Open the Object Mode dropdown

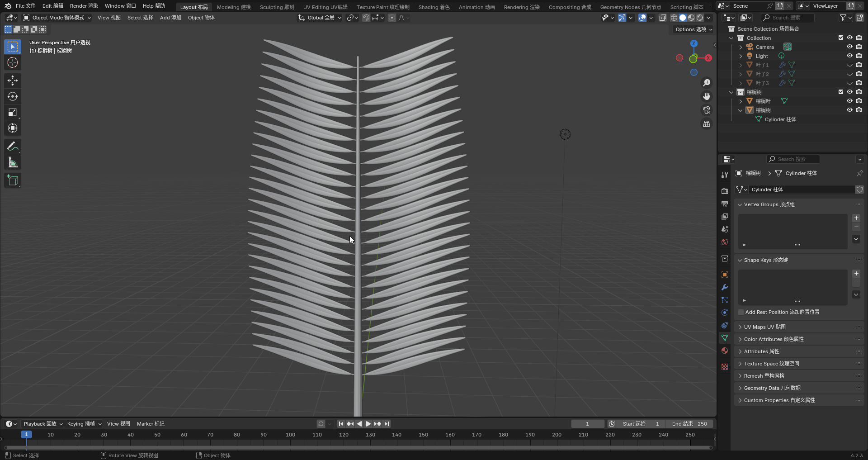pyautogui.click(x=57, y=18)
